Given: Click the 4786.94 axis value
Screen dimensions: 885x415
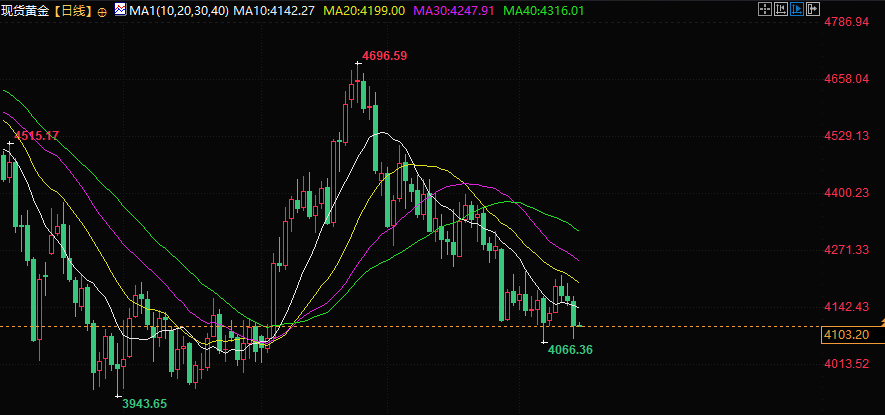Looking at the screenshot, I should click(846, 22).
